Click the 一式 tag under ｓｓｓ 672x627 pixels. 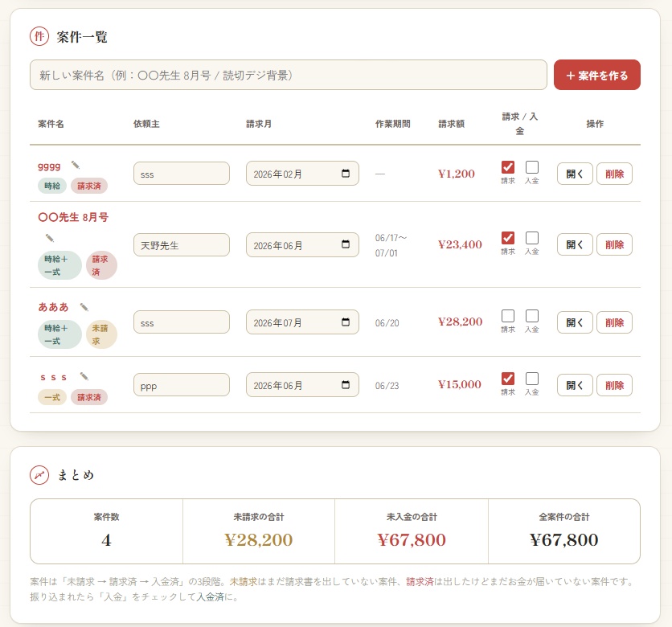(52, 397)
